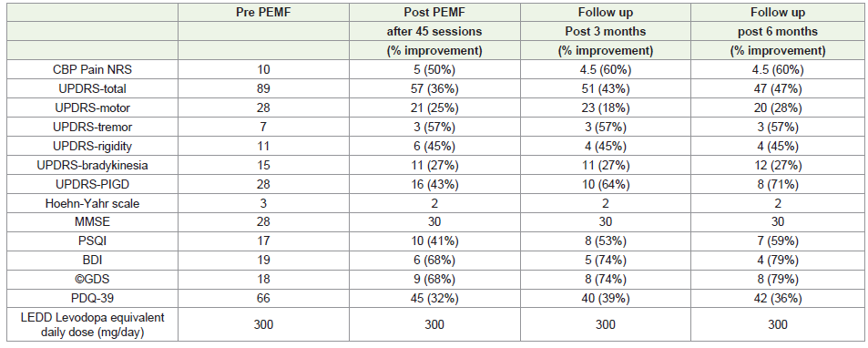Select the Pre PEMF column header
This screenshot has width=868, height=348.
tap(264, 13)
